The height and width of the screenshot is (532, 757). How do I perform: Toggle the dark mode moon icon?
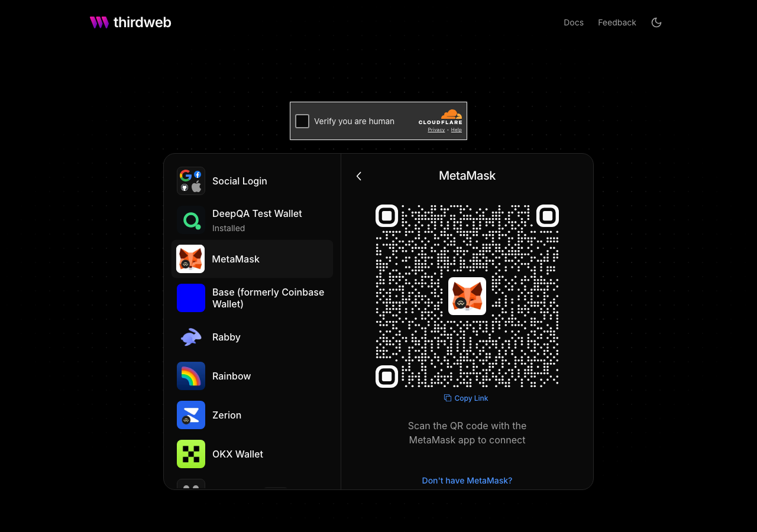pos(656,22)
